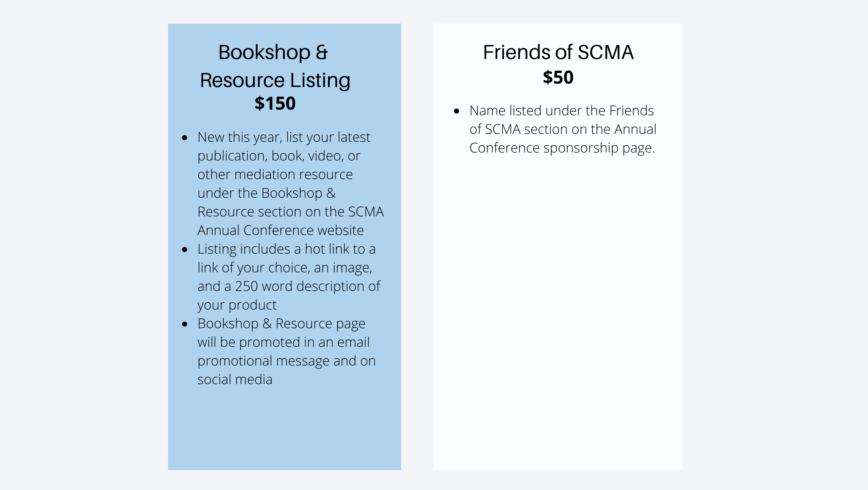Image resolution: width=868 pixels, height=490 pixels.
Task: Click the 'social media' text
Action: [235, 380]
